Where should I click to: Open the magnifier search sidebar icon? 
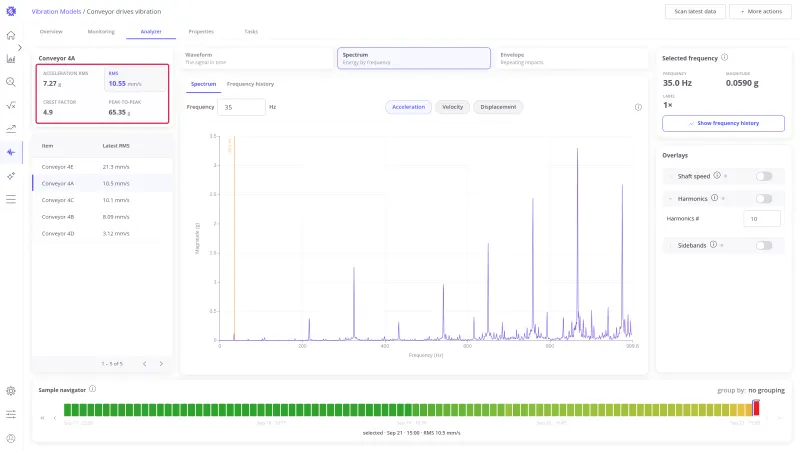pyautogui.click(x=11, y=82)
